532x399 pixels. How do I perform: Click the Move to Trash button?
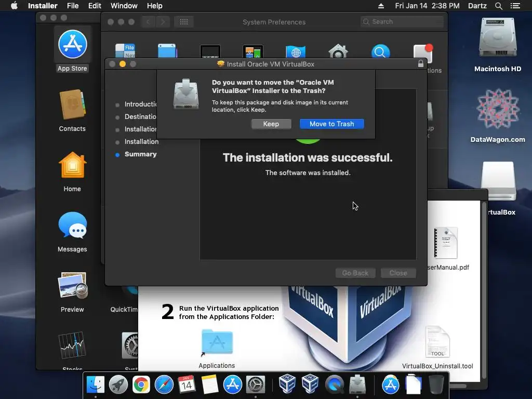(331, 124)
